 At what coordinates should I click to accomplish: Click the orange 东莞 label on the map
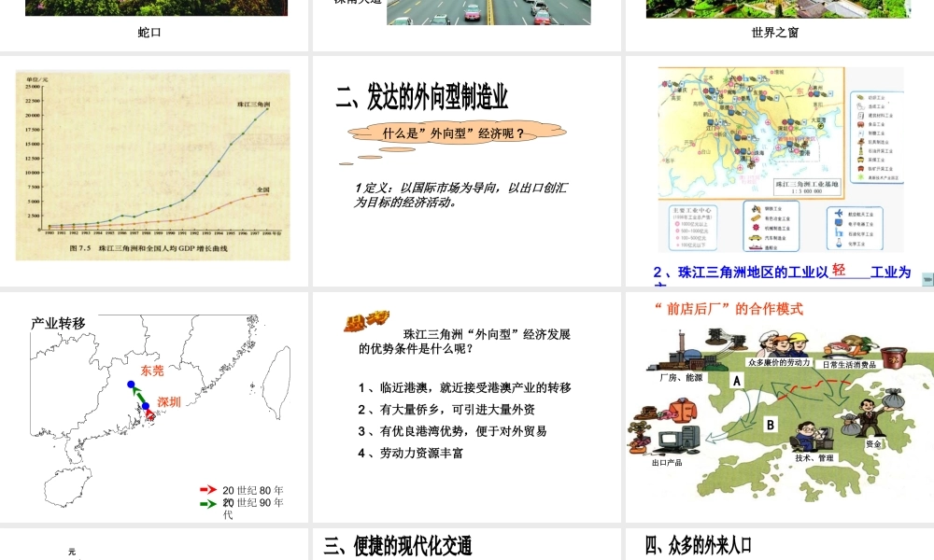152,371
